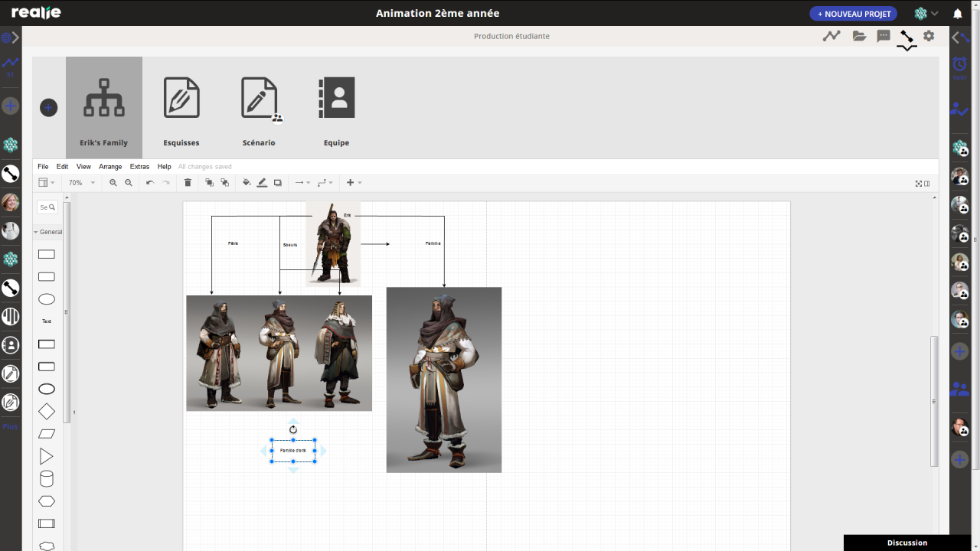Open the project files folder icon
The height and width of the screenshot is (551, 980).
click(859, 36)
